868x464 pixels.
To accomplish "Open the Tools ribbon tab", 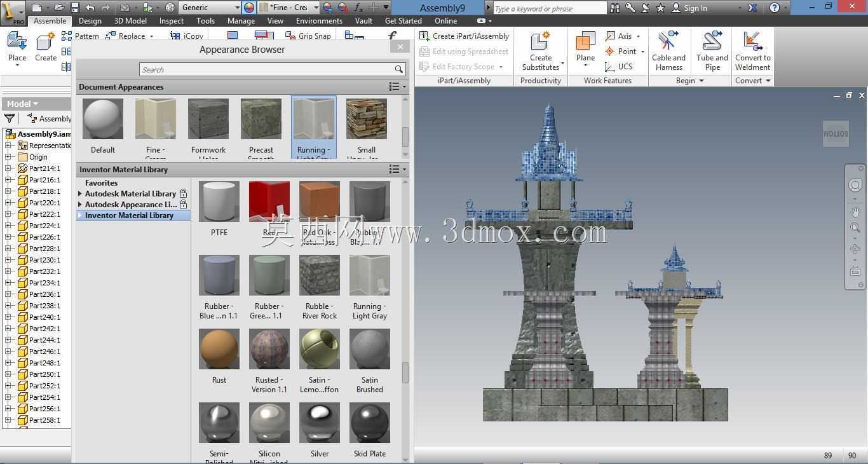I will [x=205, y=21].
